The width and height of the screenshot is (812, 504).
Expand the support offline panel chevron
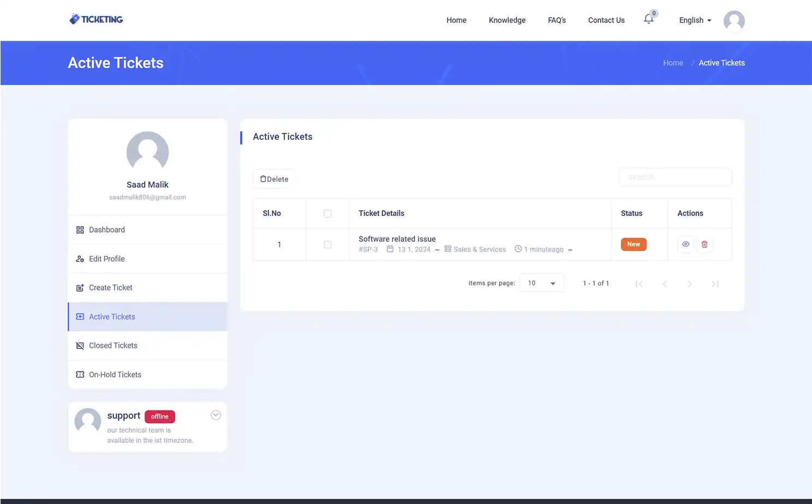click(216, 414)
